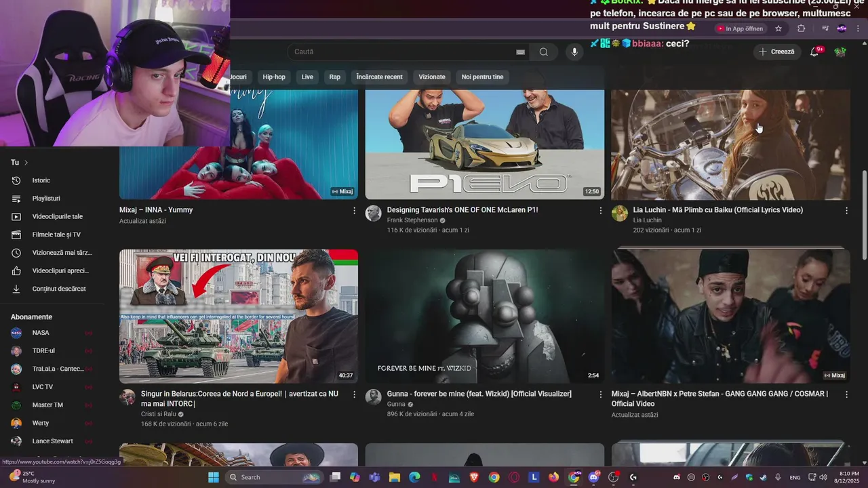Viewport: 868px width, 488px height.
Task: Play the Singur in Belarus thumbnail
Action: (239, 317)
